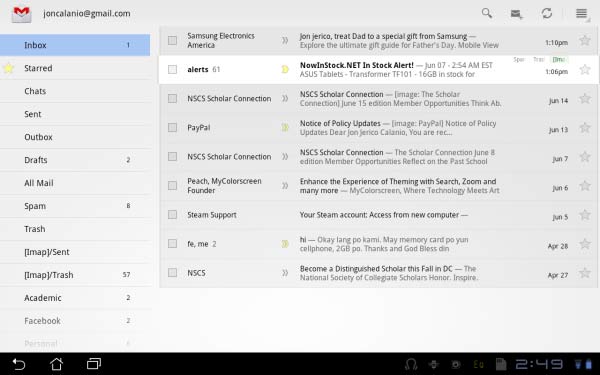Open the Sent folder
The image size is (600, 375).
(x=75, y=114)
